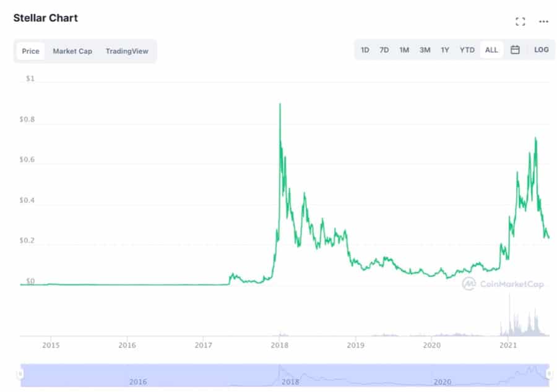This screenshot has width=557, height=392.
Task: Open the calendar date range picker
Action: tap(515, 50)
